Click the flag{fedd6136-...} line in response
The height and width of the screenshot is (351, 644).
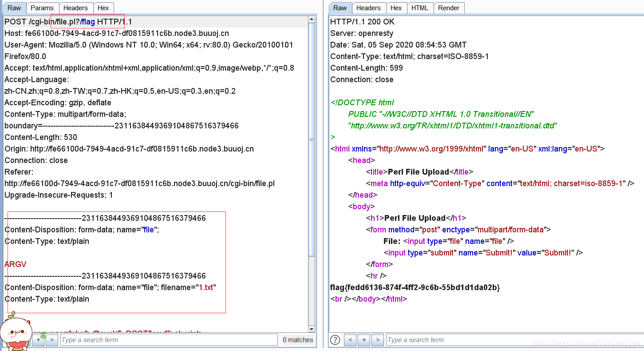point(415,287)
